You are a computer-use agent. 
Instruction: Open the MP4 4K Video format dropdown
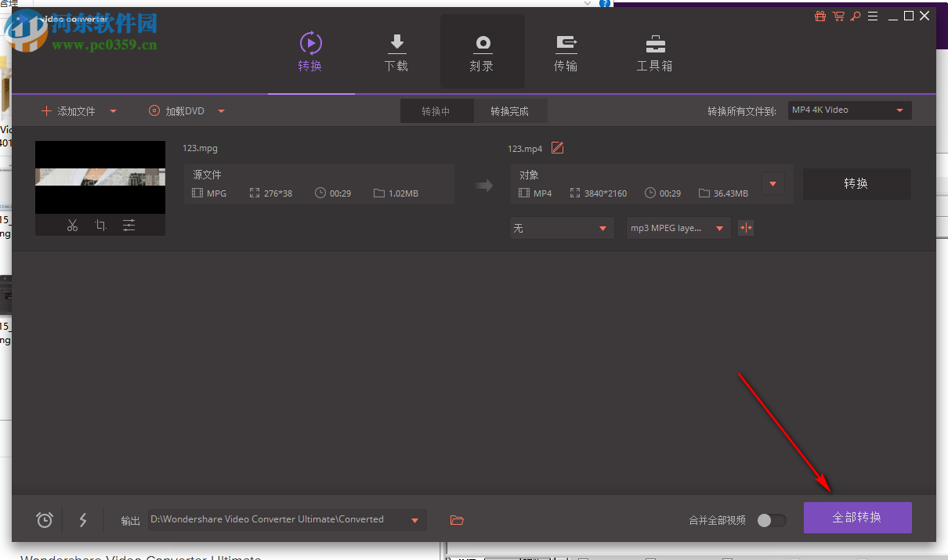[848, 110]
